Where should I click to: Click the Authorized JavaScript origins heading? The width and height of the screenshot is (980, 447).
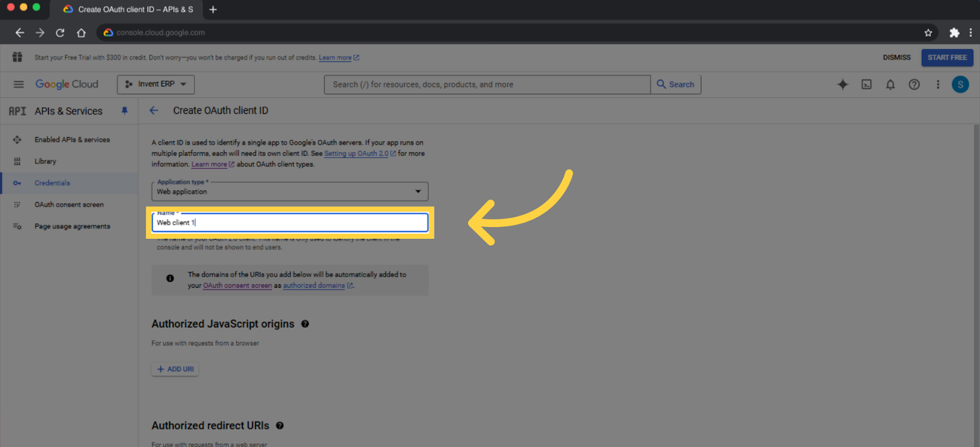click(x=223, y=324)
